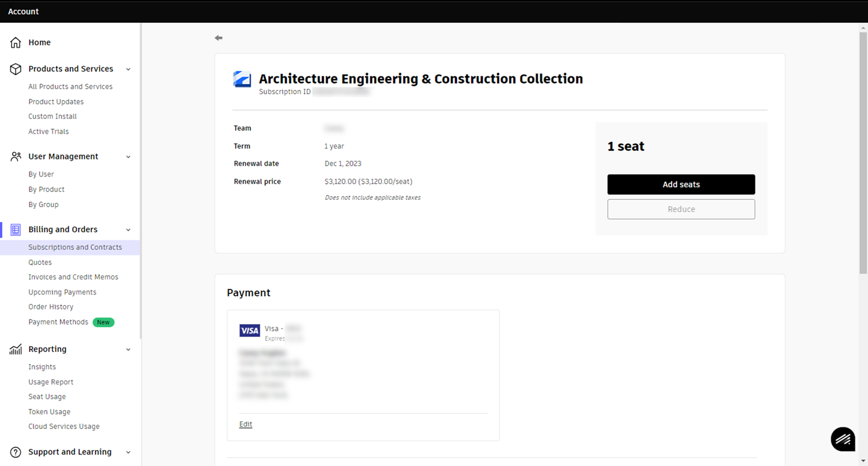Open Cloud Services Usage
The width and height of the screenshot is (868, 466).
(x=64, y=426)
